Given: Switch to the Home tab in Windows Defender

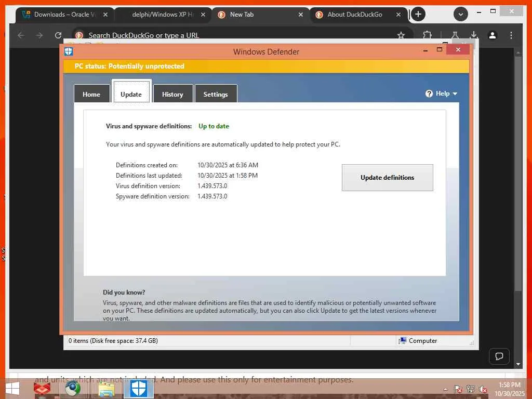Looking at the screenshot, I should [91, 94].
